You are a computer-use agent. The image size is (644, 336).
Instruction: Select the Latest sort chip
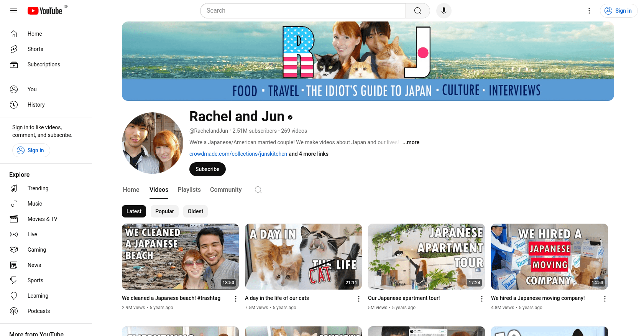click(134, 211)
